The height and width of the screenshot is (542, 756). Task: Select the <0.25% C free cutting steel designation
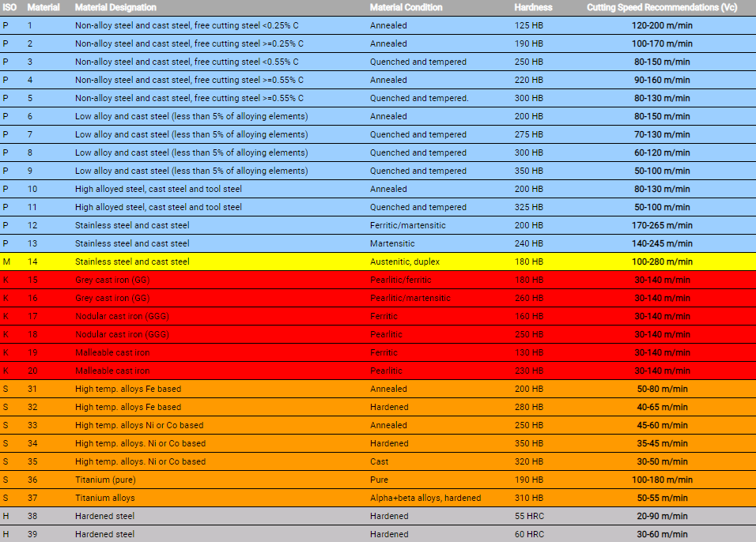(x=187, y=25)
